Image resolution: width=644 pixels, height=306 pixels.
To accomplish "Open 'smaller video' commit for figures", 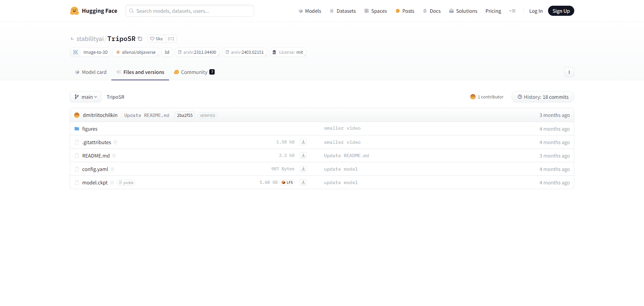I will tap(342, 128).
